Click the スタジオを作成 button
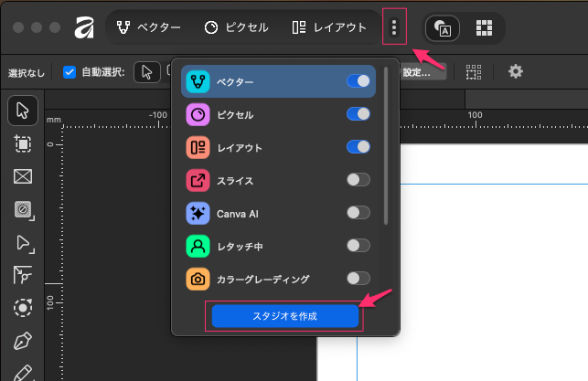Viewport: 588px width, 381px height. coord(284,315)
